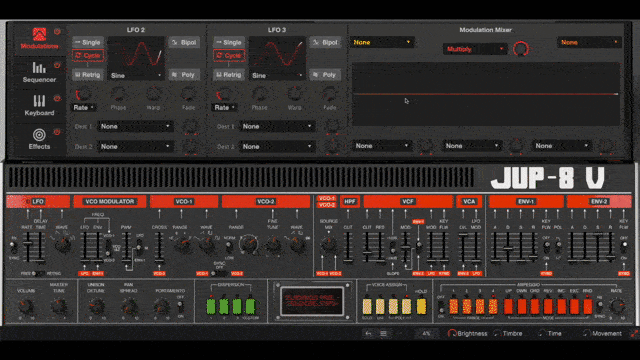The image size is (640, 360).
Task: Open LFO 3 Sine waveform dropdown
Action: click(277, 76)
